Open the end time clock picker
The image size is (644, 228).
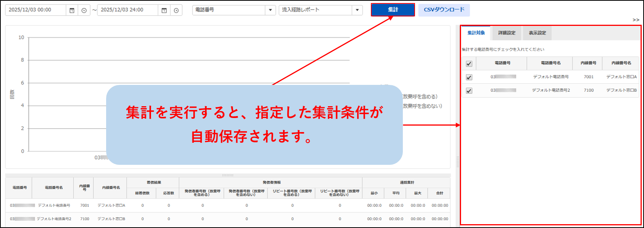(x=176, y=10)
